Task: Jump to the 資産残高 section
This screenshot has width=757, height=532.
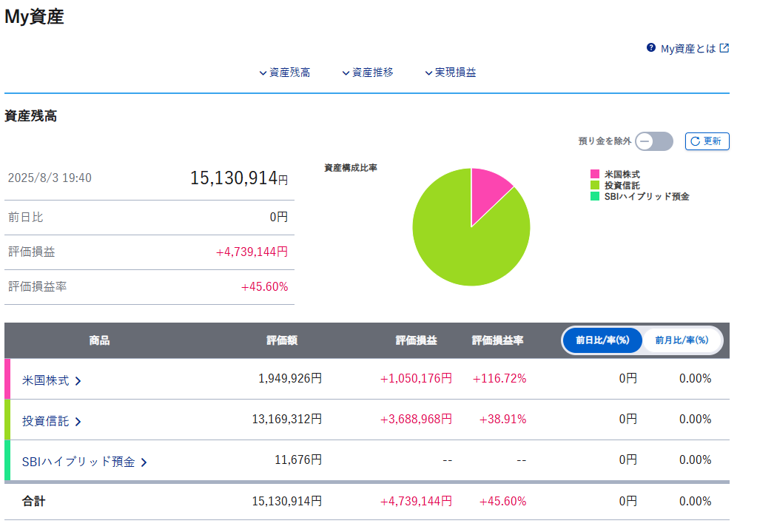Action: 285,73
